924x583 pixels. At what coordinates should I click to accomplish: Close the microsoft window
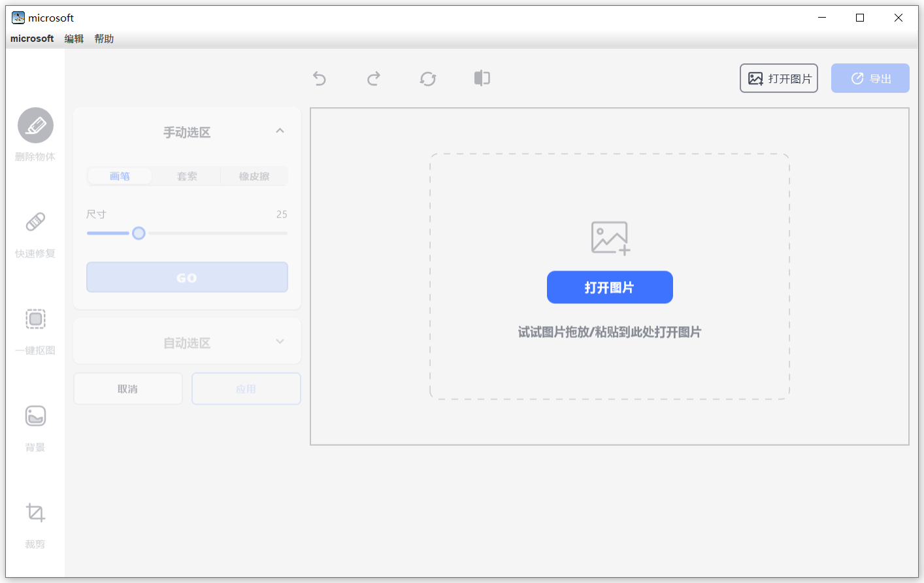point(899,18)
